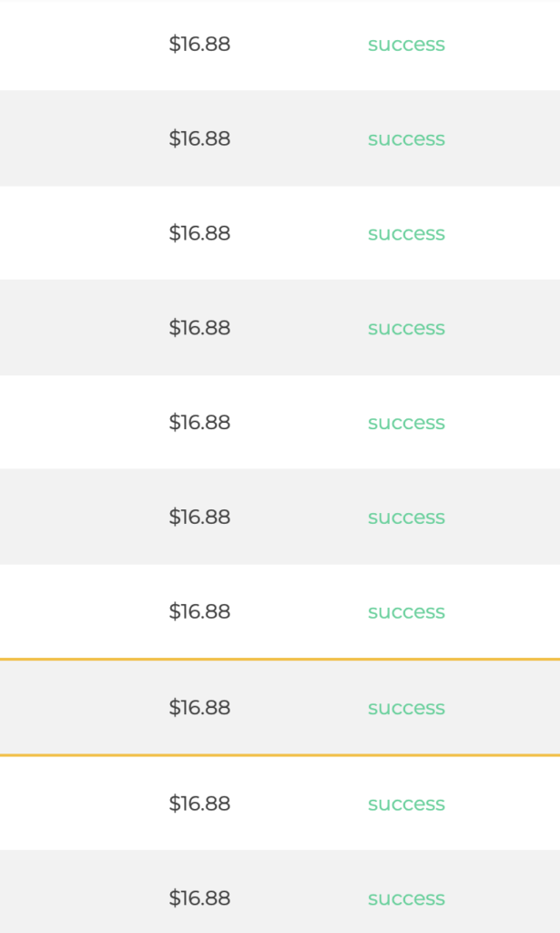This screenshot has width=560, height=933.
Task: Open the success status in the third row
Action: [x=406, y=234]
